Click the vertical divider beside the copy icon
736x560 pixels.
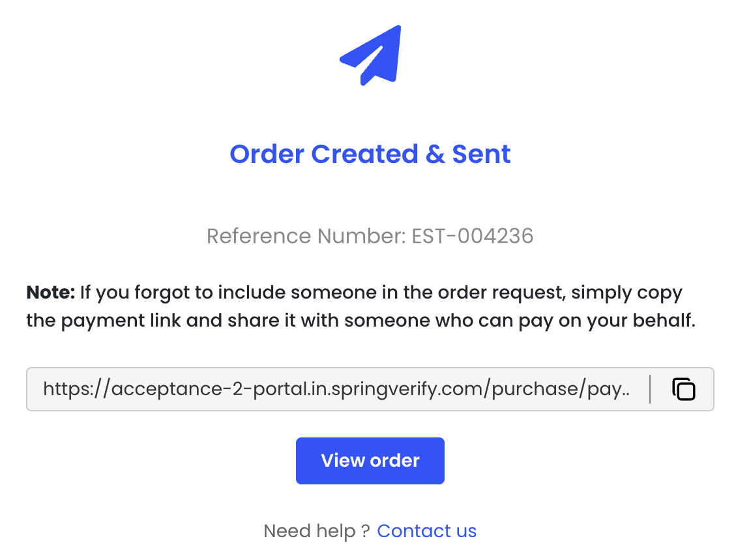(x=650, y=389)
